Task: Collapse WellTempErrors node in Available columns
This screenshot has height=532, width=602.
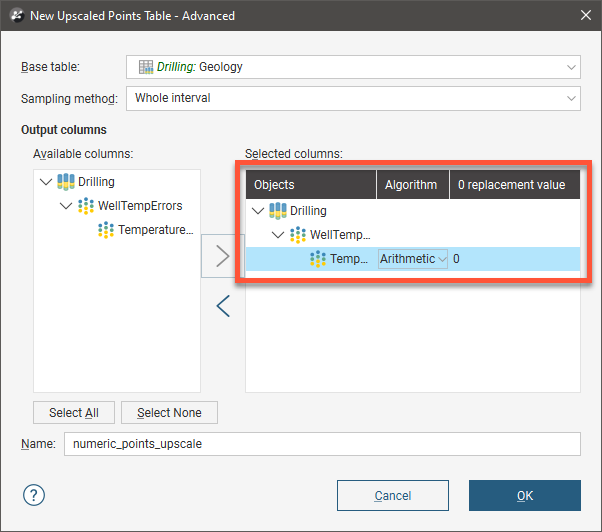Action: tap(66, 206)
